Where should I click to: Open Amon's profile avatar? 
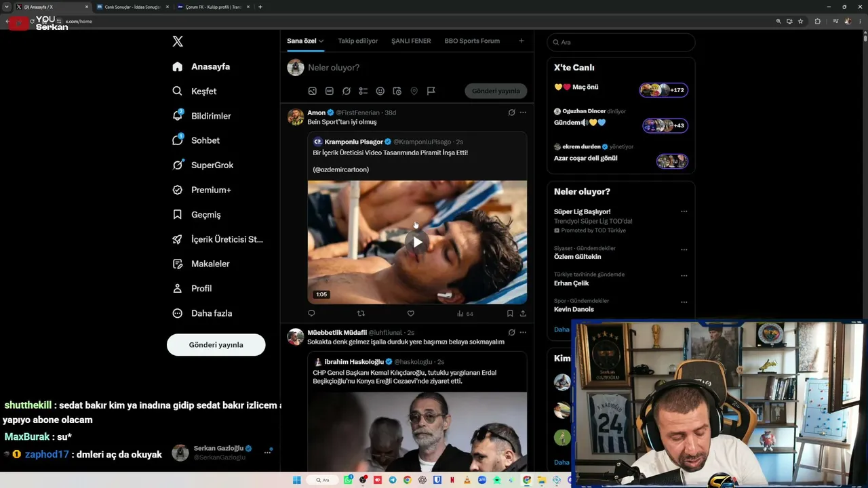(296, 117)
